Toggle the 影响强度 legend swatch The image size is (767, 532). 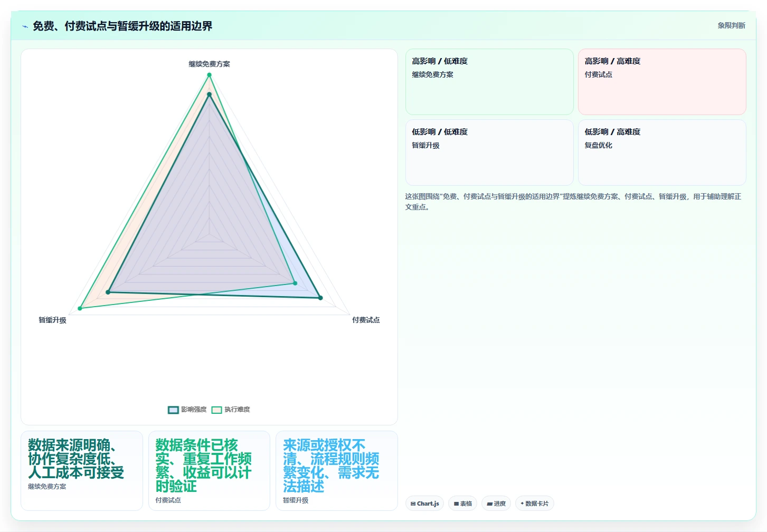coord(173,410)
